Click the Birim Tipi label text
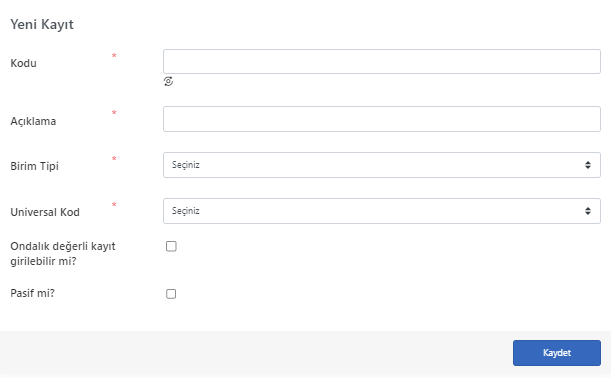Viewport: 611px width, 378px height. 34,166
